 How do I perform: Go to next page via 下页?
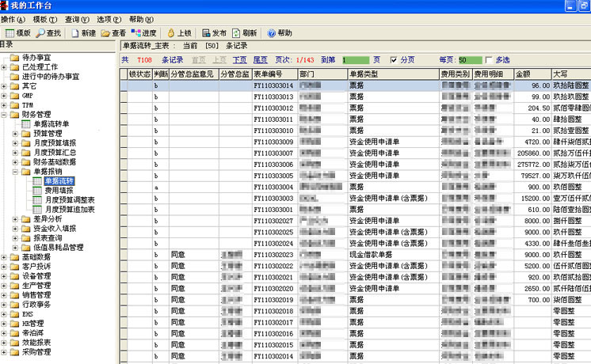[x=238, y=59]
